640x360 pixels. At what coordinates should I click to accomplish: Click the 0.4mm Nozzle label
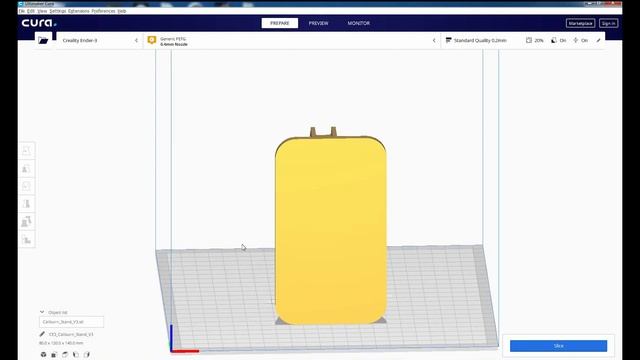174,44
